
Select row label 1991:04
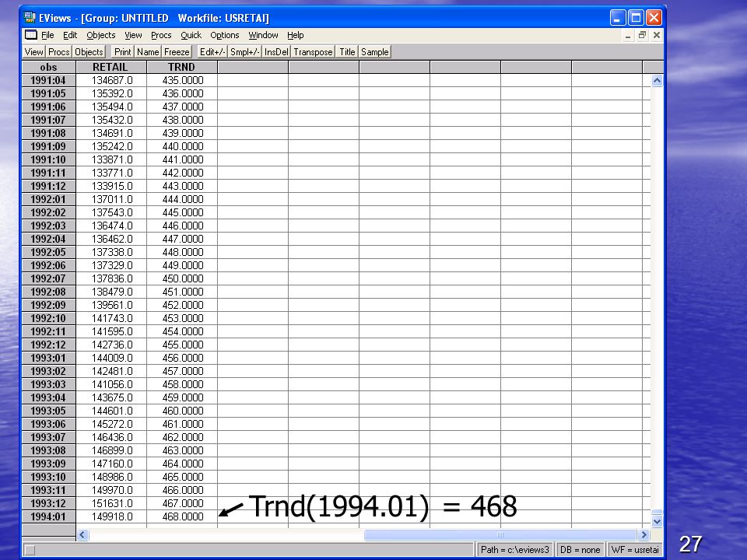(x=48, y=80)
